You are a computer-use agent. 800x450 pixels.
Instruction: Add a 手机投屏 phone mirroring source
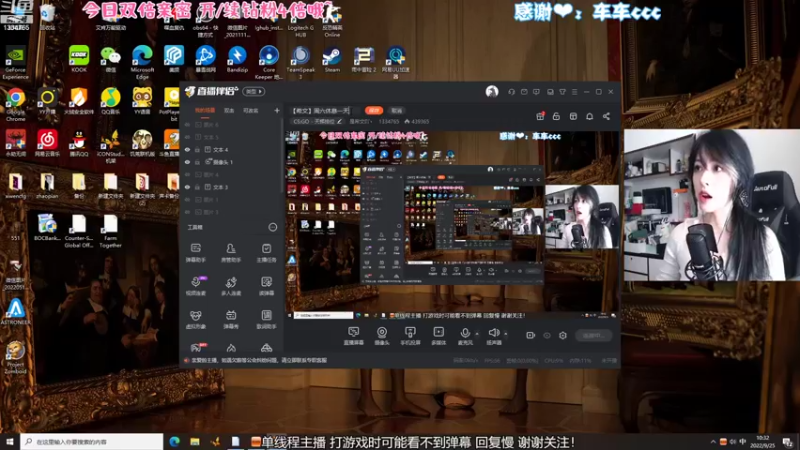(x=410, y=336)
